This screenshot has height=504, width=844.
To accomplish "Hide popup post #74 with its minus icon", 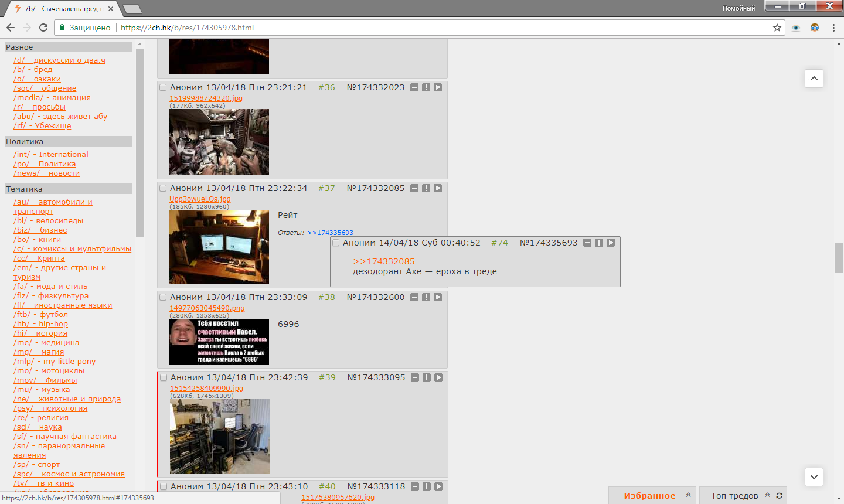I will pos(587,243).
